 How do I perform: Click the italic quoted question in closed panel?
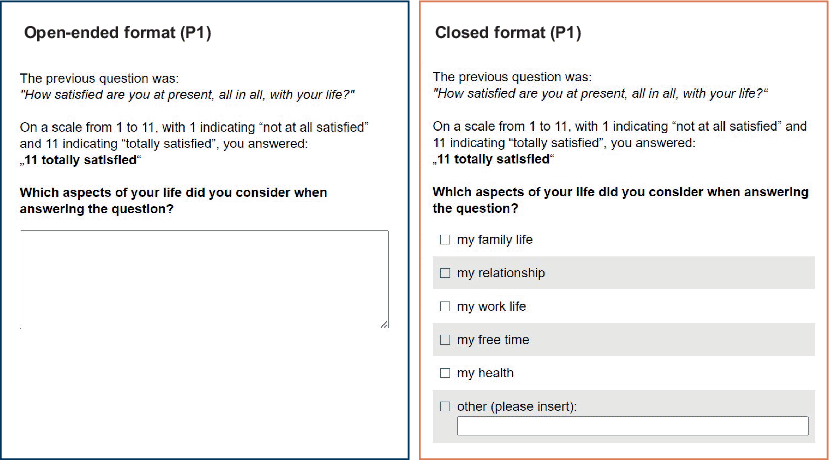[x=600, y=94]
